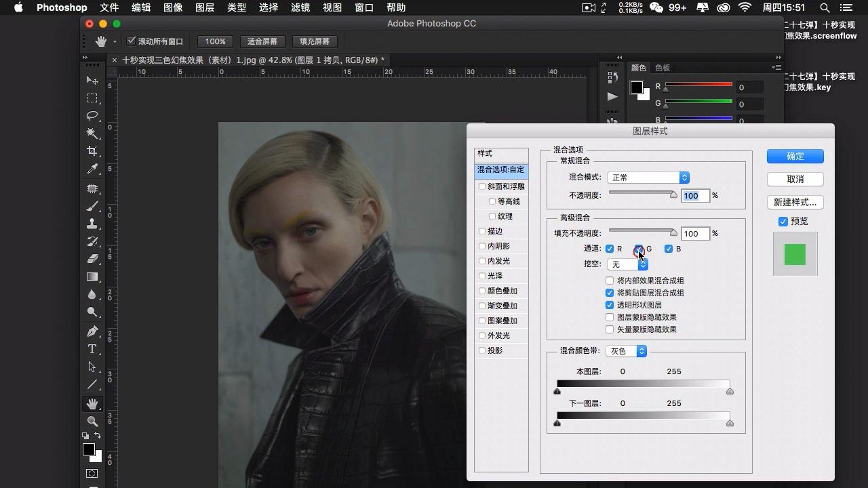The width and height of the screenshot is (868, 488).
Task: Pick the Crop tool
Action: [x=92, y=151]
